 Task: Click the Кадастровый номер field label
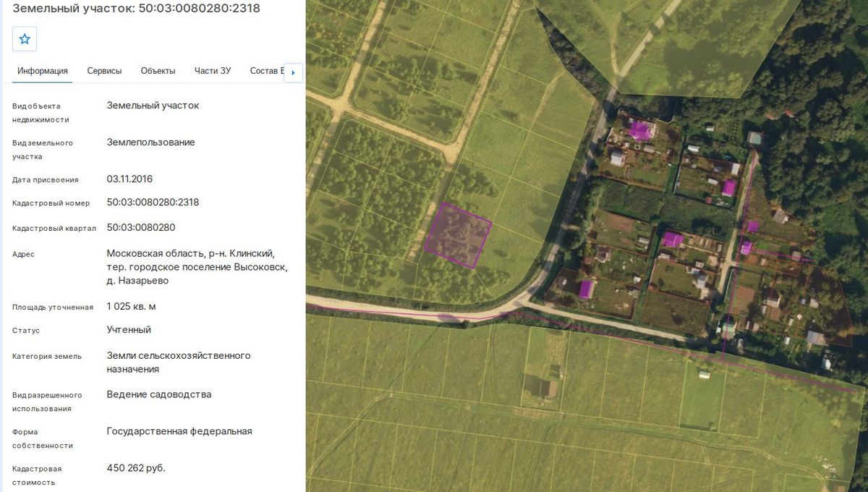tap(51, 203)
